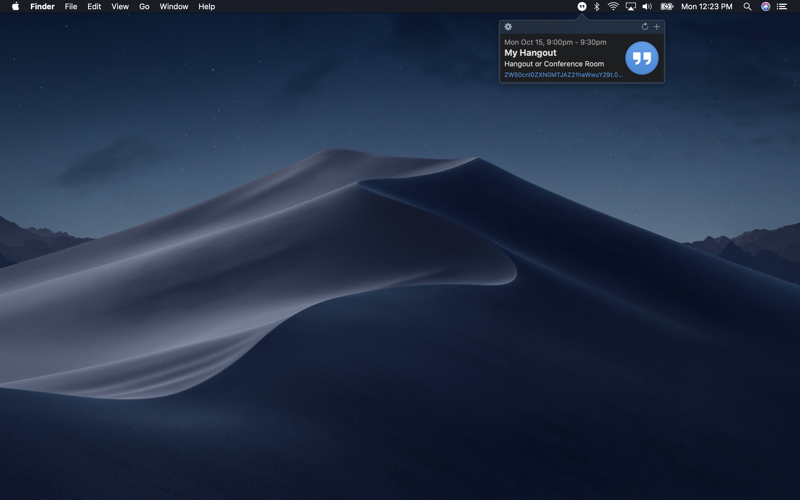Open the Bluetooth status menu
Screen dimensions: 800x500
pos(596,7)
